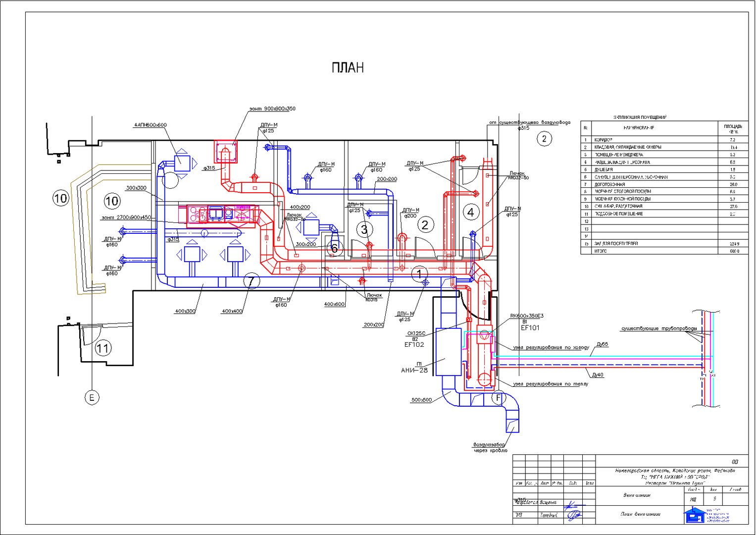The width and height of the screenshot is (756, 535).
Task: Click room number circle 1 in corridor
Action: [x=419, y=273]
